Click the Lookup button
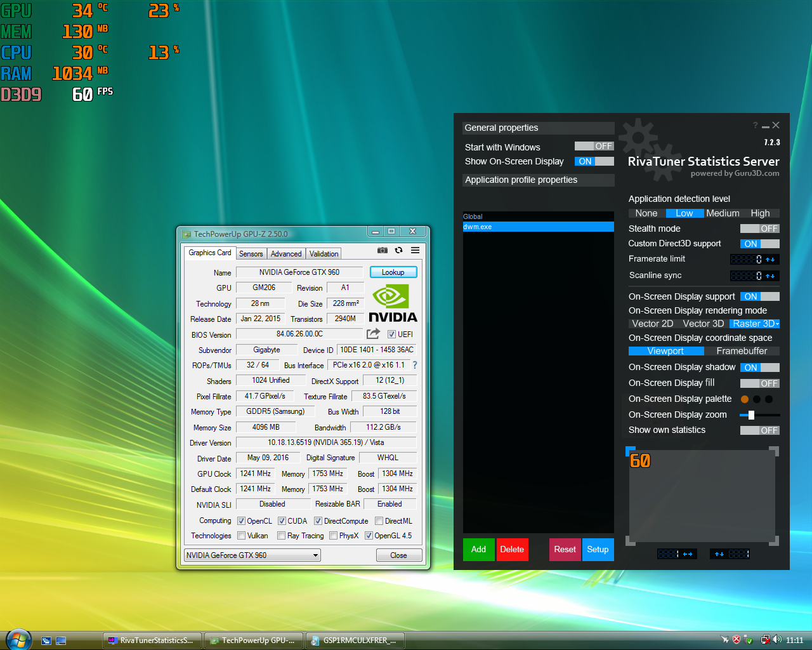The width and height of the screenshot is (812, 650). click(393, 272)
